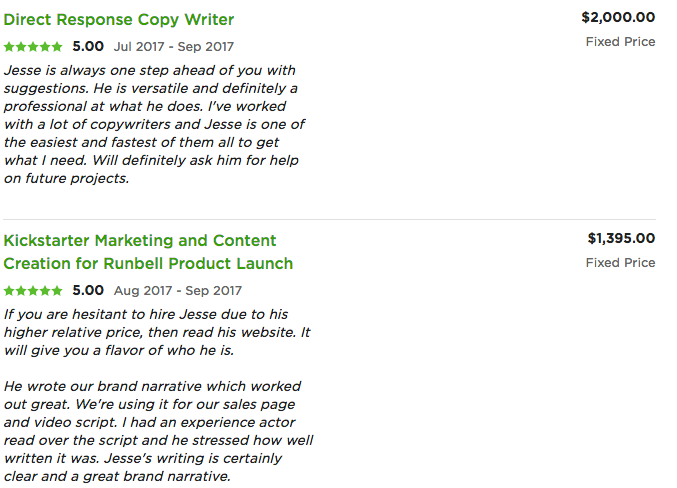The width and height of the screenshot is (677, 488).
Task: Click the first star in Kickstarter job rating
Action: pyautogui.click(x=9, y=291)
